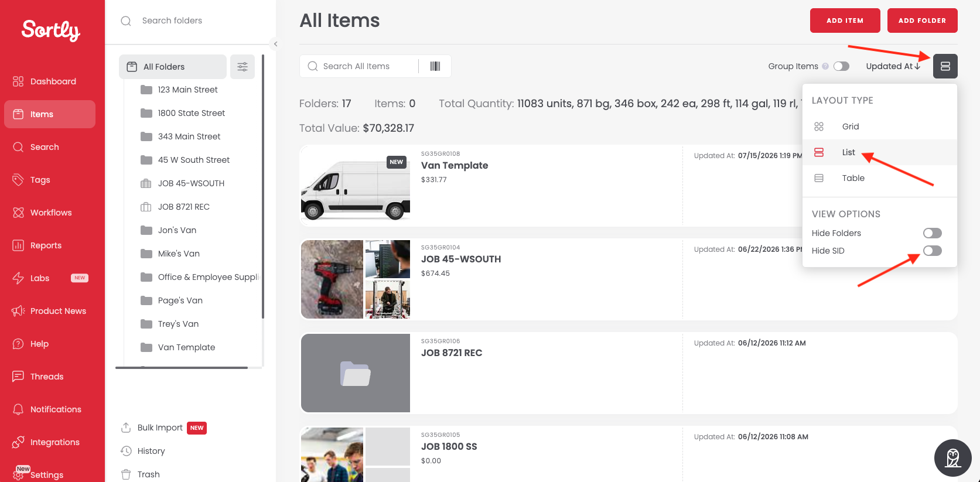Click the History clock icon

click(x=126, y=451)
